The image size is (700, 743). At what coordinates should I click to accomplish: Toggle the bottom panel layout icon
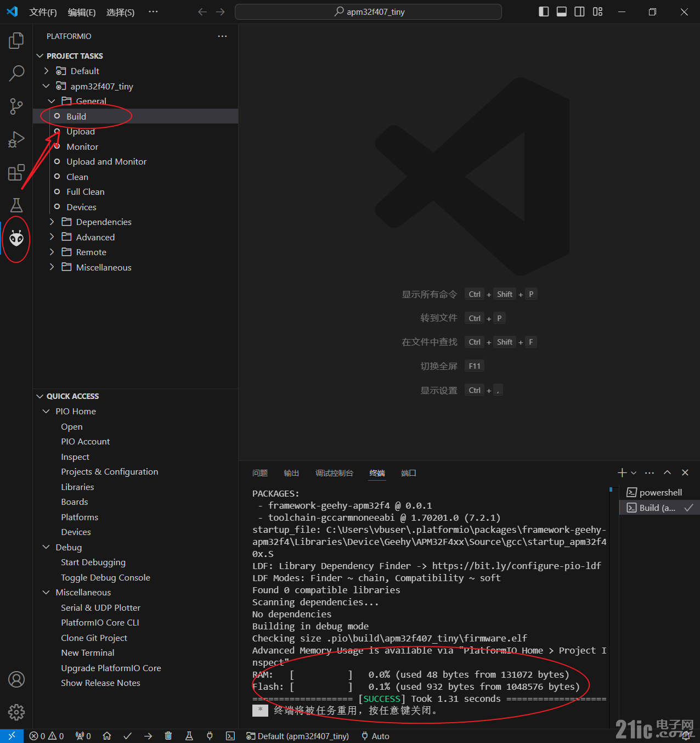[562, 12]
